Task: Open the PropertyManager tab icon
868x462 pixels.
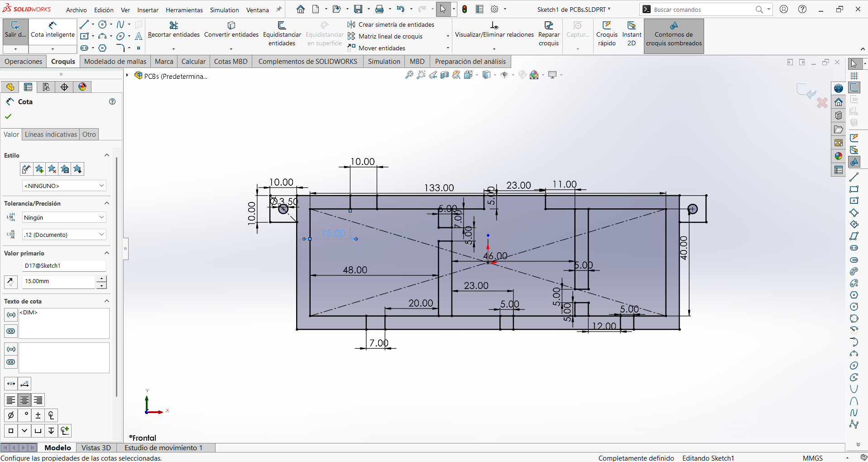Action: click(28, 87)
